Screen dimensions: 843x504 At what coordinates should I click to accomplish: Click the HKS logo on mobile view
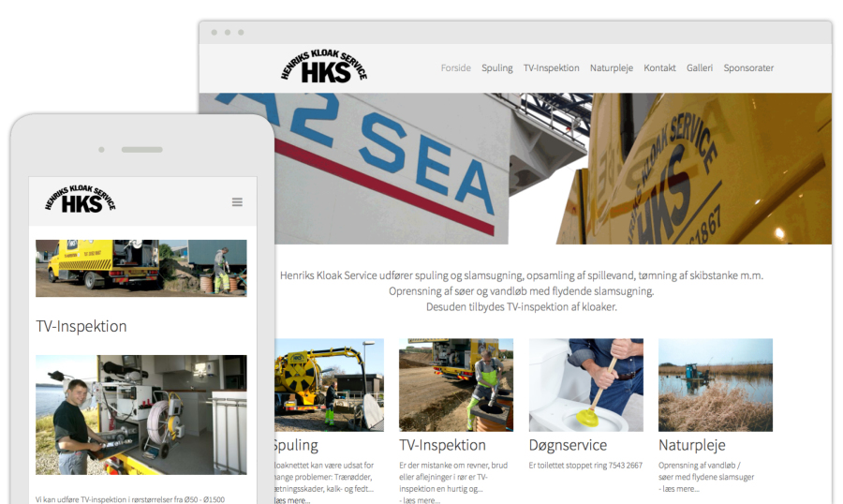tap(80, 200)
